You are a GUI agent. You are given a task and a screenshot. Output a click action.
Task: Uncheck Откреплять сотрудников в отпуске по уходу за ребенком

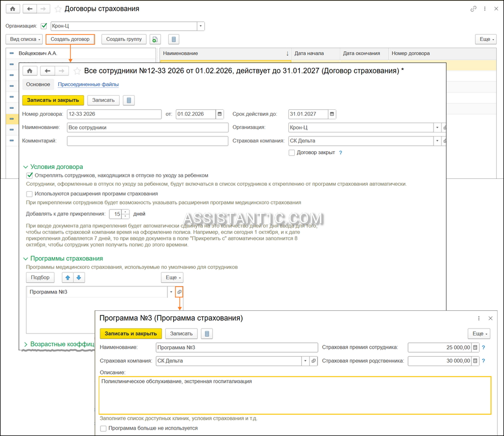[x=30, y=175]
